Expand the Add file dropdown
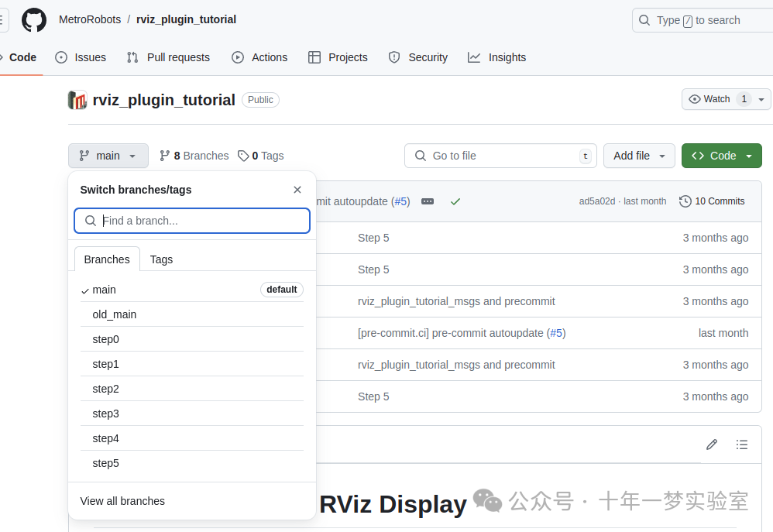Viewport: 773px width, 532px height. coord(639,156)
